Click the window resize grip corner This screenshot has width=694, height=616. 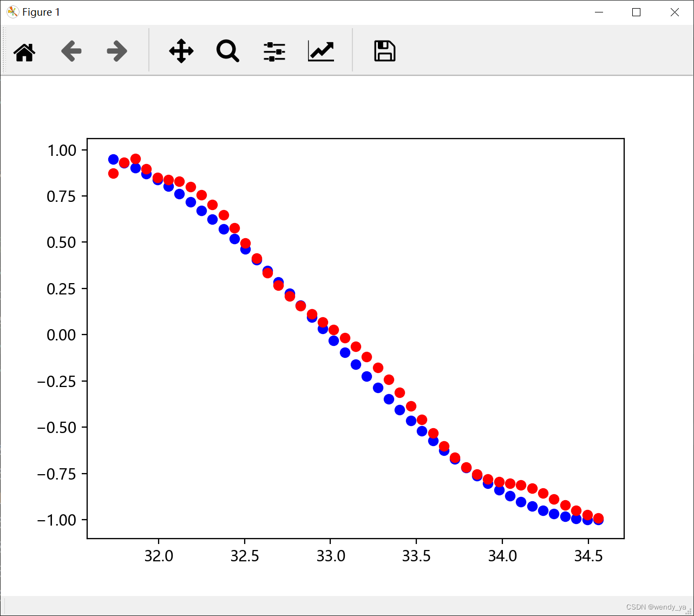pyautogui.click(x=689, y=611)
